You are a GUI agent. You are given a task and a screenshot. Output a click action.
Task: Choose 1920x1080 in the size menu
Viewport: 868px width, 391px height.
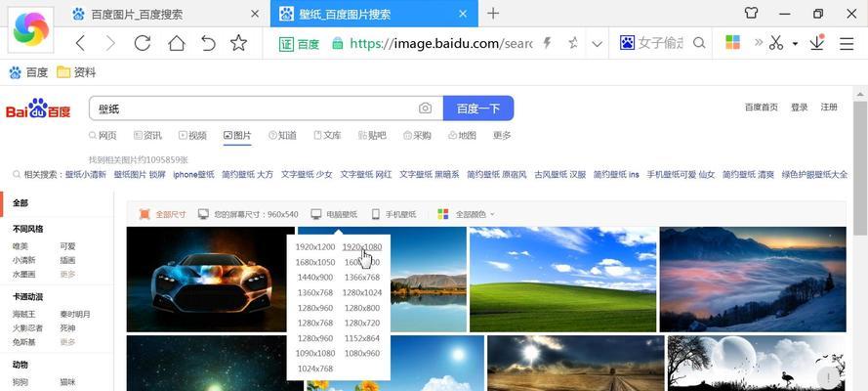coord(362,247)
